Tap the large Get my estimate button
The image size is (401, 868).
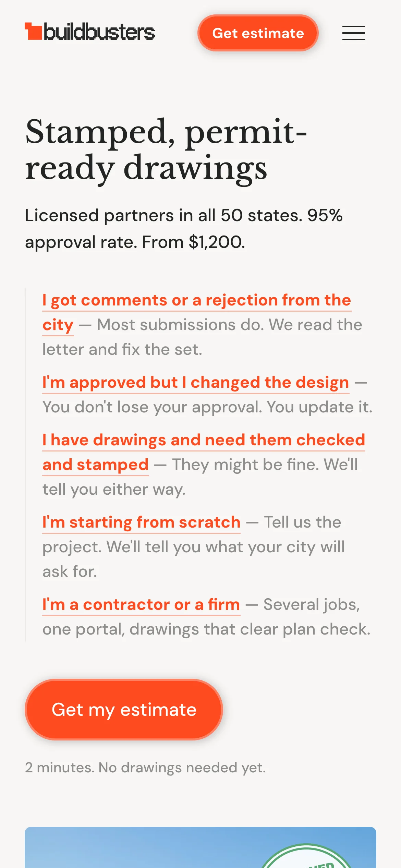click(x=124, y=709)
